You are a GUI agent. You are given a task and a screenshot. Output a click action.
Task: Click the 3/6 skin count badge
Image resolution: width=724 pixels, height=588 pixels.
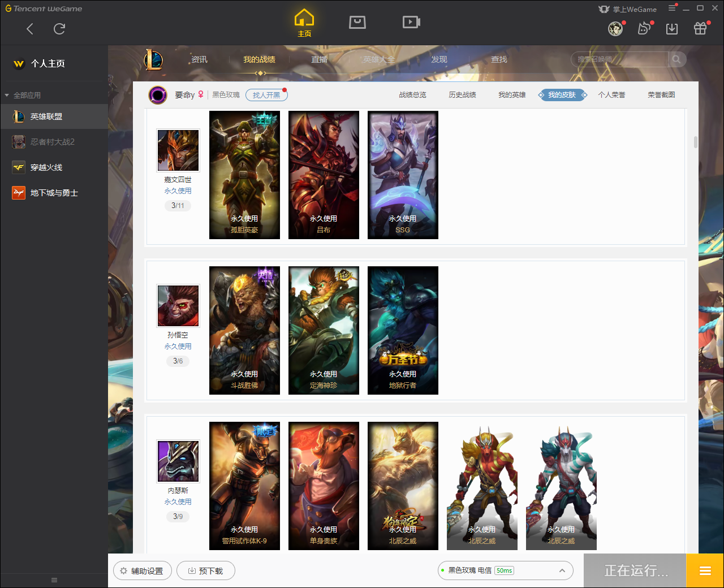tap(178, 361)
